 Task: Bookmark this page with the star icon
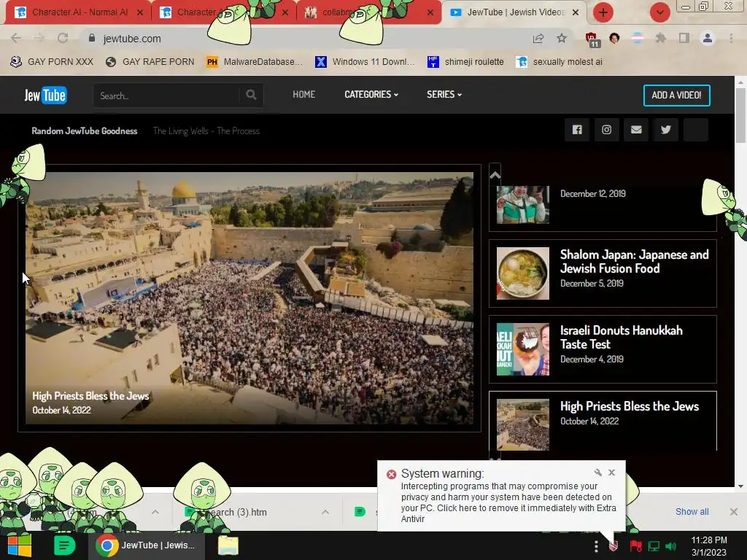[x=562, y=38]
